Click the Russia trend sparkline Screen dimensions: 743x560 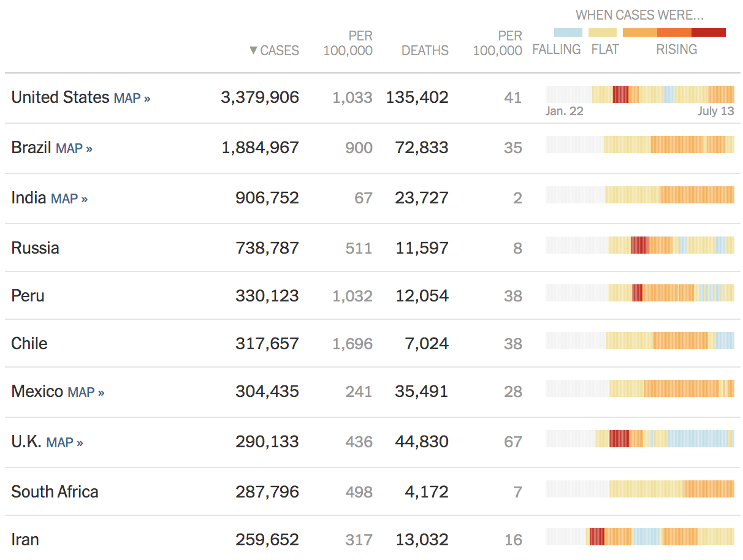tap(639, 244)
